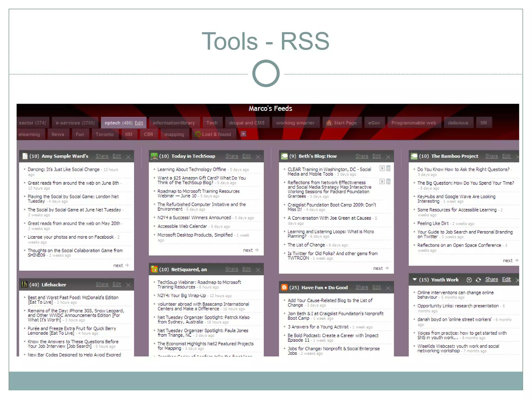Share the Beth's Blog feed

(x=362, y=156)
